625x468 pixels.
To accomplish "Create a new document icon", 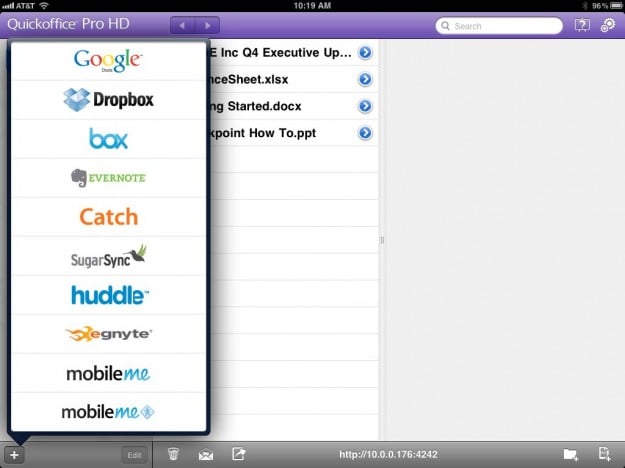I will 605,454.
